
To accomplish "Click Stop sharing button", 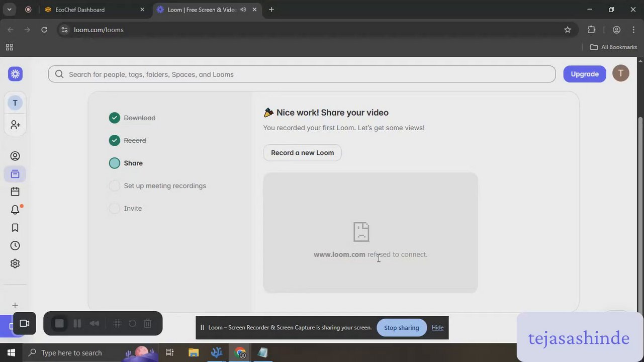I will click(x=401, y=328).
